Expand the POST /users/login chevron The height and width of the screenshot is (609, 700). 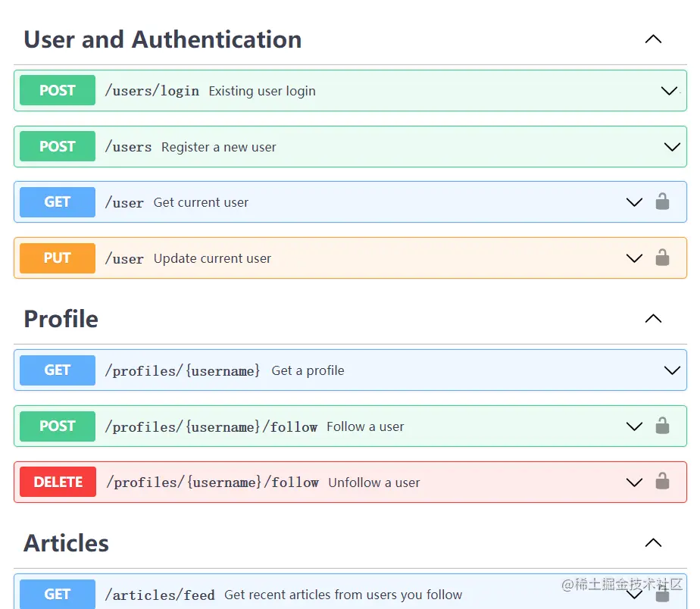point(669,91)
